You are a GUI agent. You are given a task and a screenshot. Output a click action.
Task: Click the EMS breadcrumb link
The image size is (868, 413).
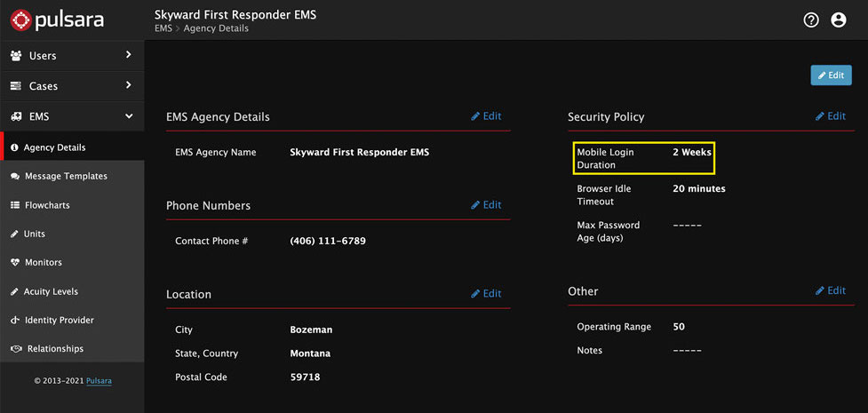(x=163, y=28)
